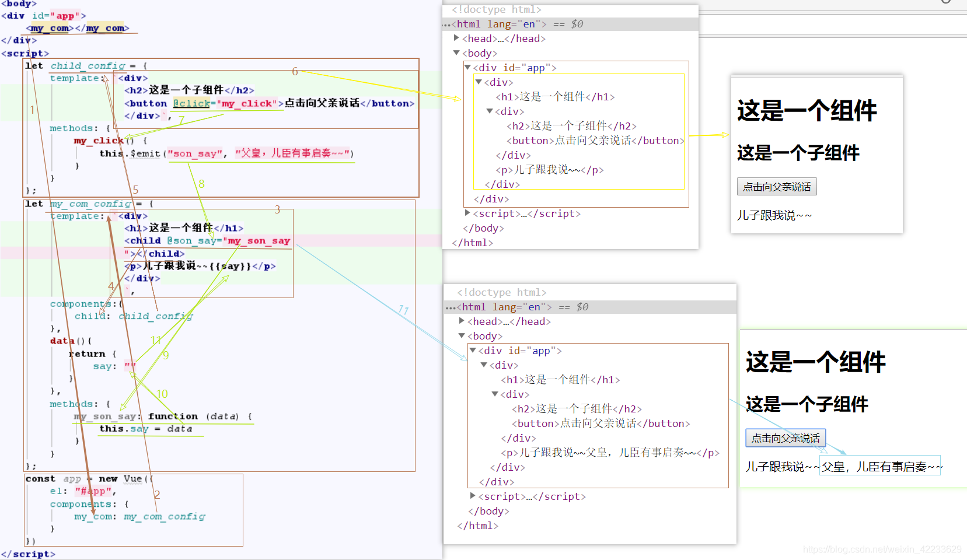Select the doctype html row in lower DOM panel
967x560 pixels.
(x=502, y=292)
